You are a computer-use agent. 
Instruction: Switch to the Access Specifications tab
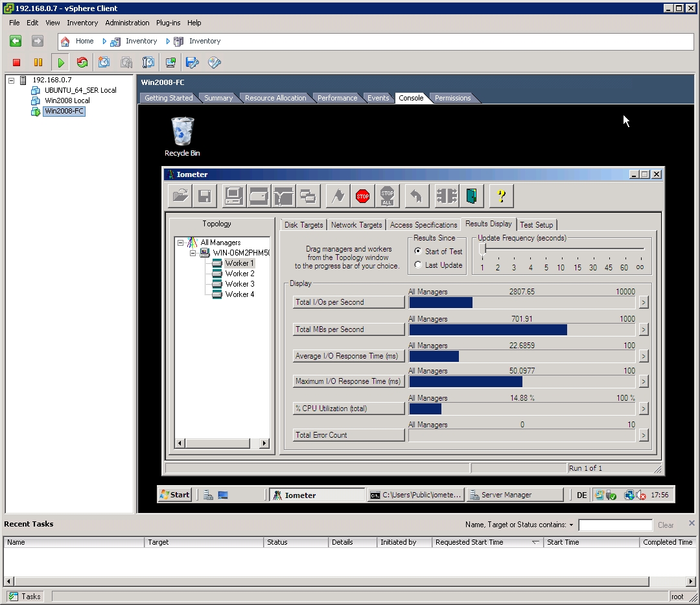[423, 225]
